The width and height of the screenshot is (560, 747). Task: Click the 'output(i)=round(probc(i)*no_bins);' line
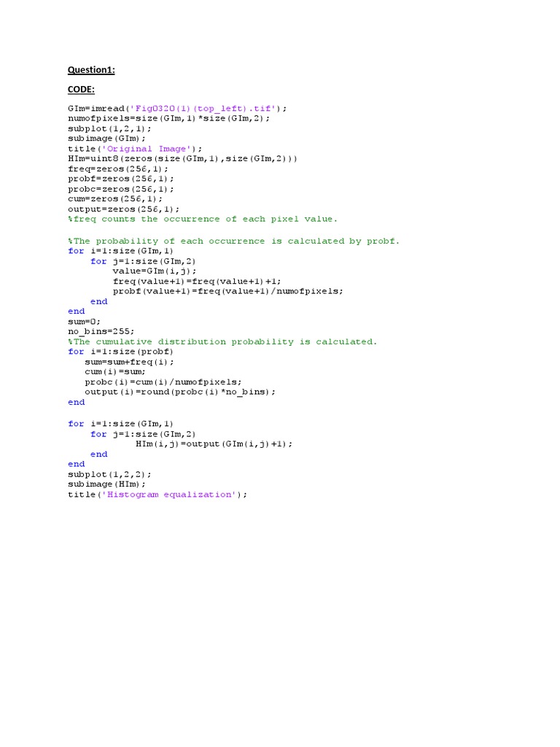[x=180, y=392]
